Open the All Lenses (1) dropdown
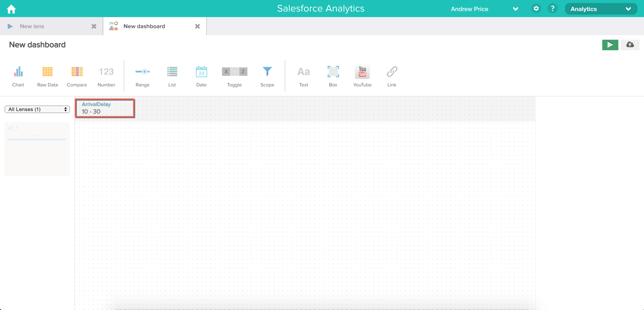The height and width of the screenshot is (310, 644). [x=37, y=109]
